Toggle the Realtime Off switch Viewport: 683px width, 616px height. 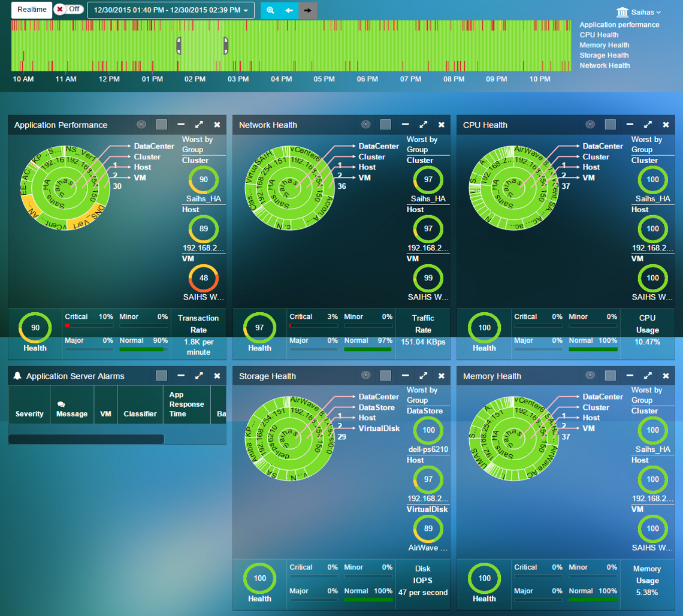coord(69,10)
